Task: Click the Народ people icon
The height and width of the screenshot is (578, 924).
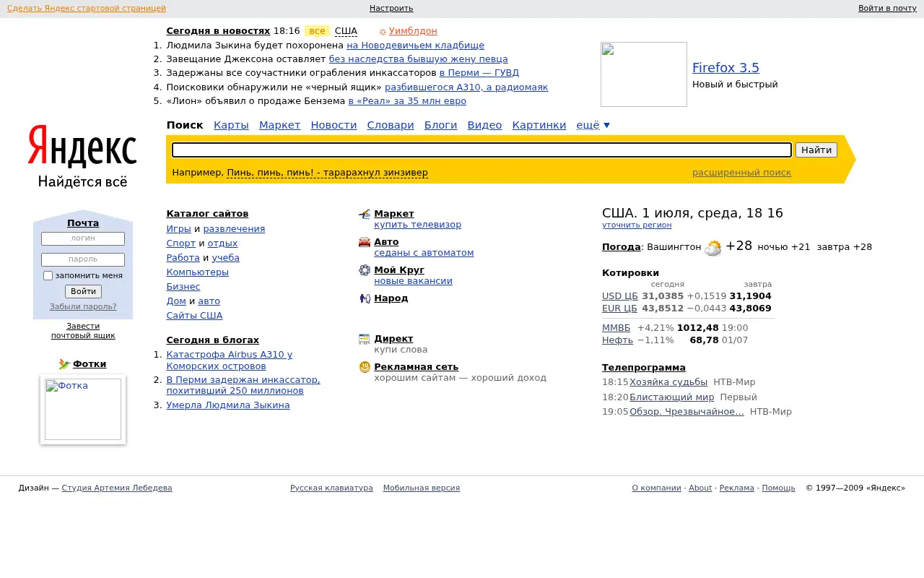Action: [x=365, y=298]
